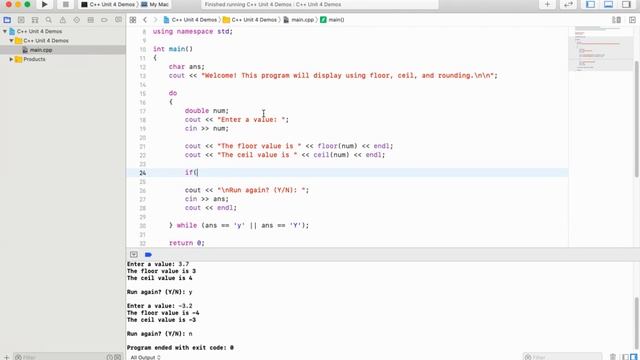This screenshot has height=360, width=640.
Task: Add a new file with navigator plus
Action: pos(6,357)
